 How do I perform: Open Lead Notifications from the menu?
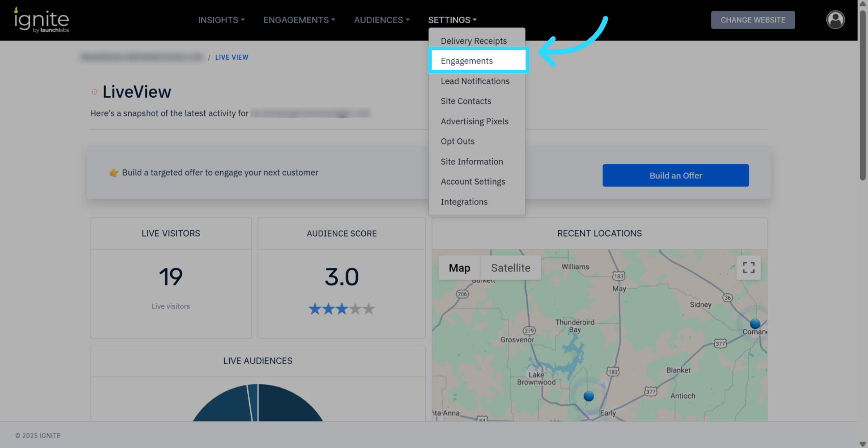point(475,81)
